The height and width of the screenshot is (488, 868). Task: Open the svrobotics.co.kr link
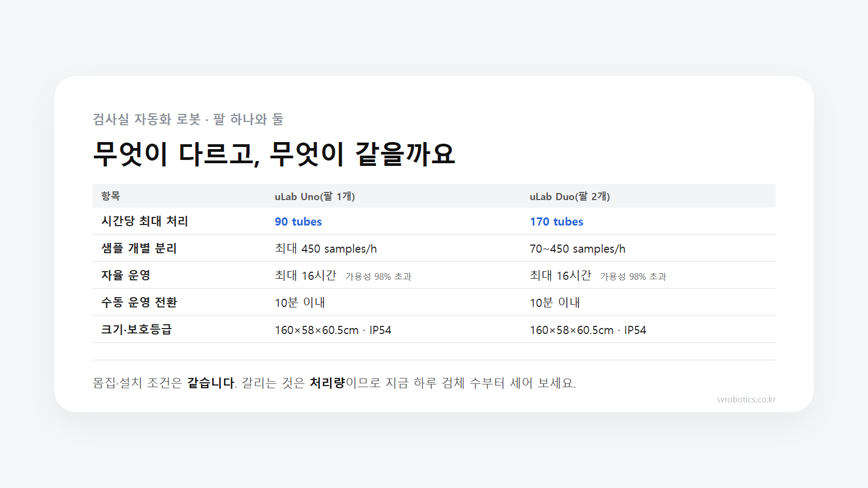[746, 400]
